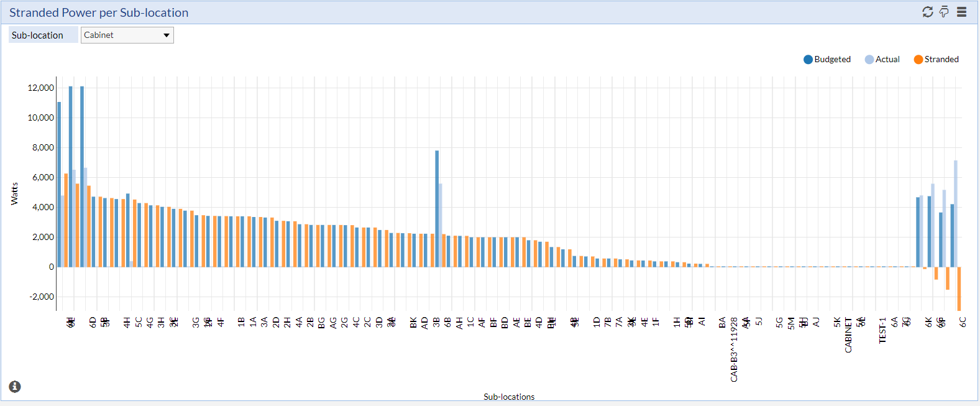This screenshot has width=980, height=406.
Task: Click the dropdown arrow next to Cabinet
Action: pos(167,35)
